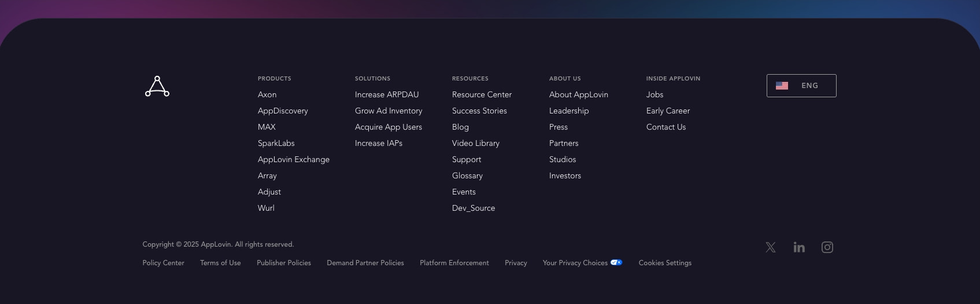
Task: Click the ABOUT US column heading
Action: tap(565, 78)
